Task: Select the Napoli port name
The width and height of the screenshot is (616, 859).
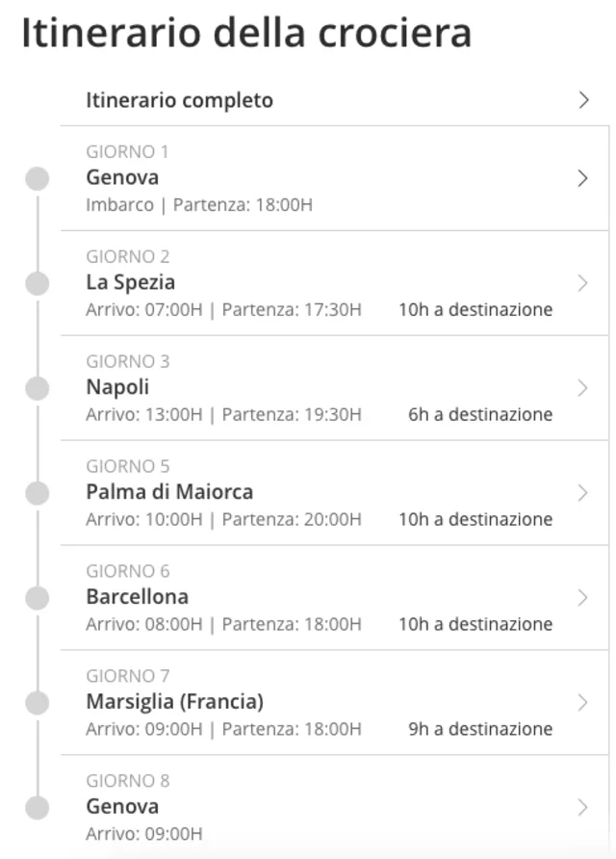Action: pyautogui.click(x=117, y=387)
